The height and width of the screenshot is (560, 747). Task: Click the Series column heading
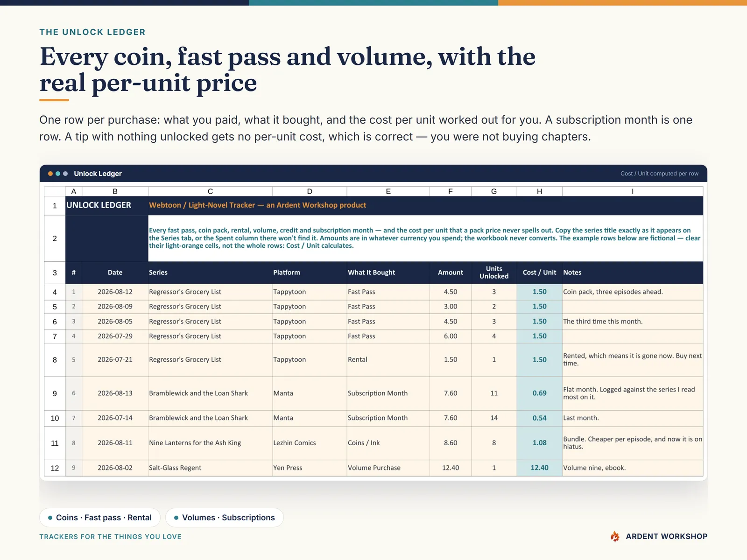tap(210, 273)
